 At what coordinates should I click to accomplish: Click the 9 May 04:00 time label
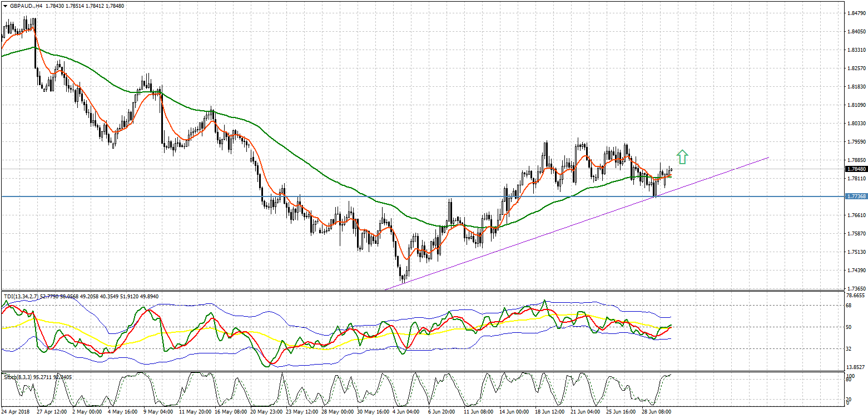pos(157,412)
